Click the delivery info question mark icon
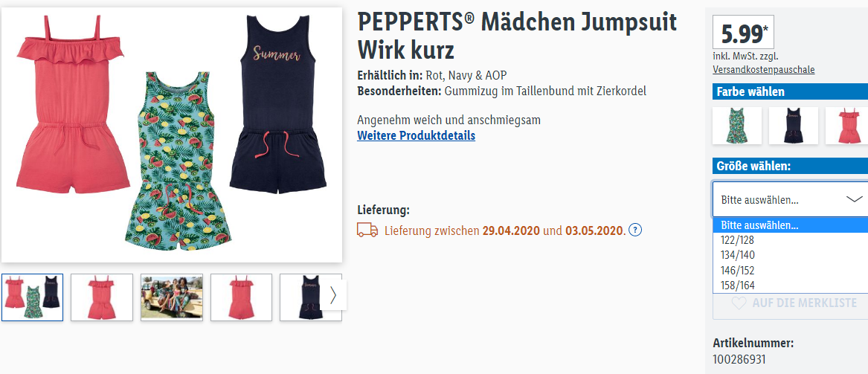This screenshot has width=868, height=374. pos(635,230)
